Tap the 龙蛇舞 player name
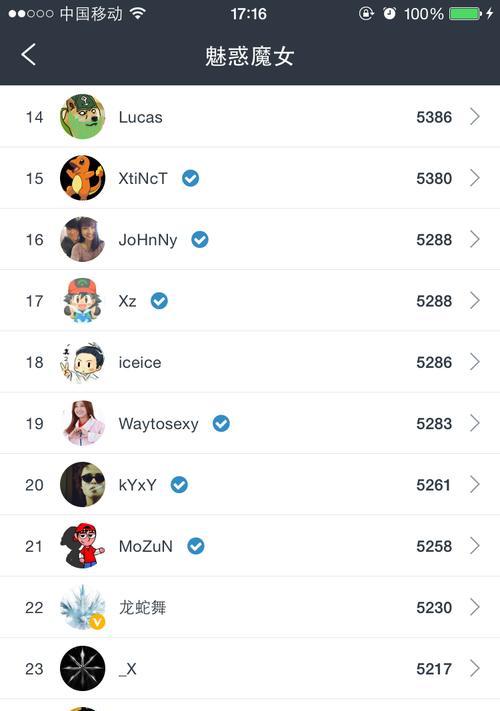 click(x=142, y=608)
